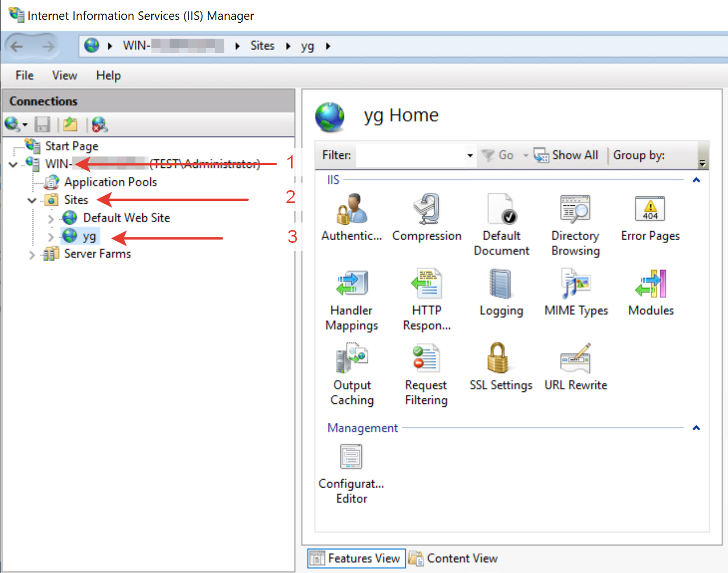
Task: Switch to the Features View tab
Action: pyautogui.click(x=357, y=558)
